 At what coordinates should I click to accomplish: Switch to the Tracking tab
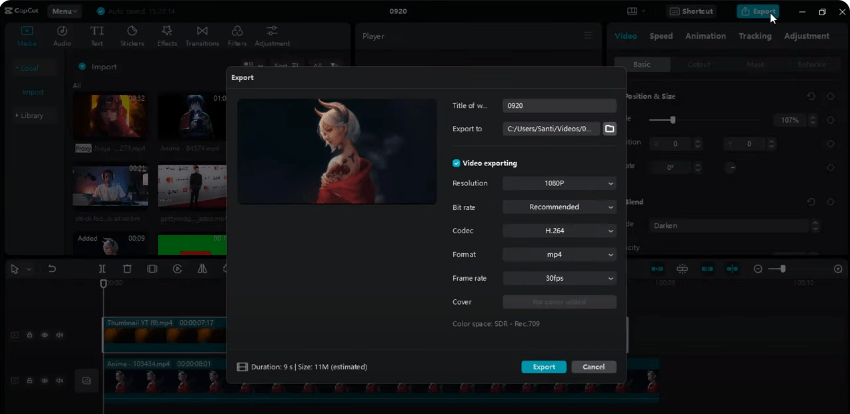click(x=755, y=36)
